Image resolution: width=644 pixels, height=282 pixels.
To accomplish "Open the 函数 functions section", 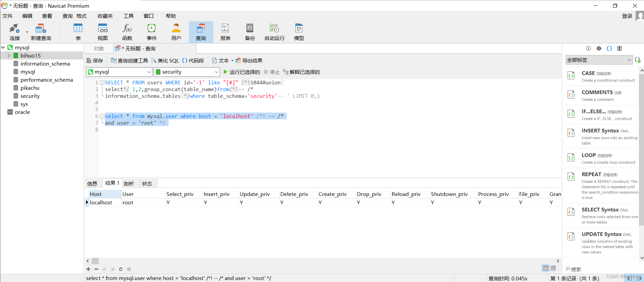I will click(x=127, y=32).
